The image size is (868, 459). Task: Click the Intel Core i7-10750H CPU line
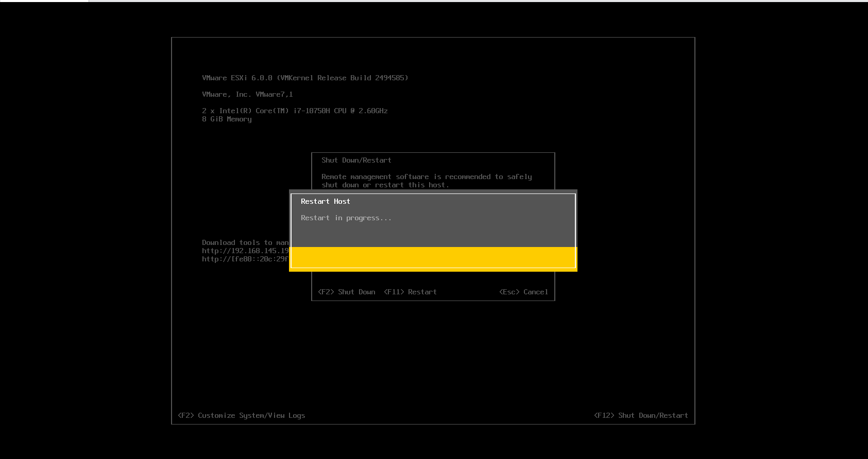pos(295,111)
